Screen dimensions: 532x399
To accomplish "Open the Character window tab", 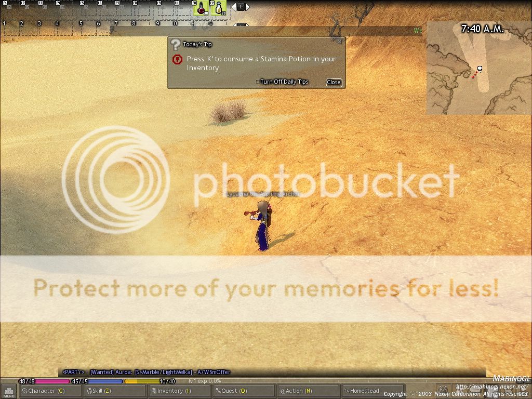I will pyautogui.click(x=51, y=391).
